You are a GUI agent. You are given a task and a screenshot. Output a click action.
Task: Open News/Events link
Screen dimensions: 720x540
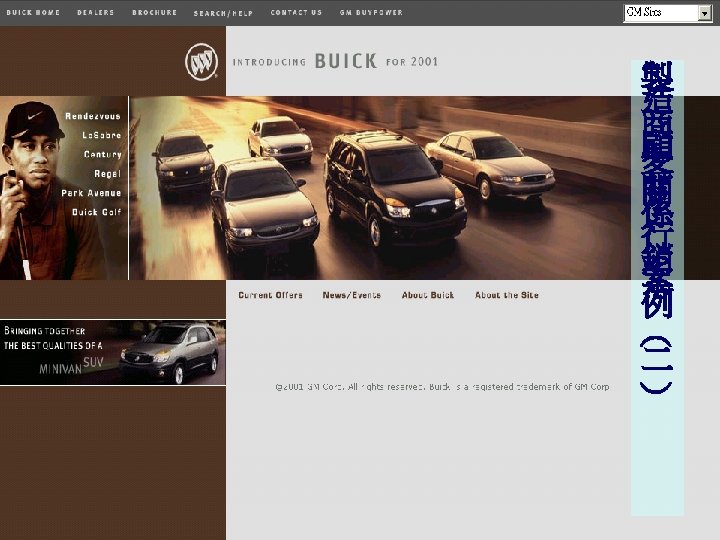pos(352,295)
